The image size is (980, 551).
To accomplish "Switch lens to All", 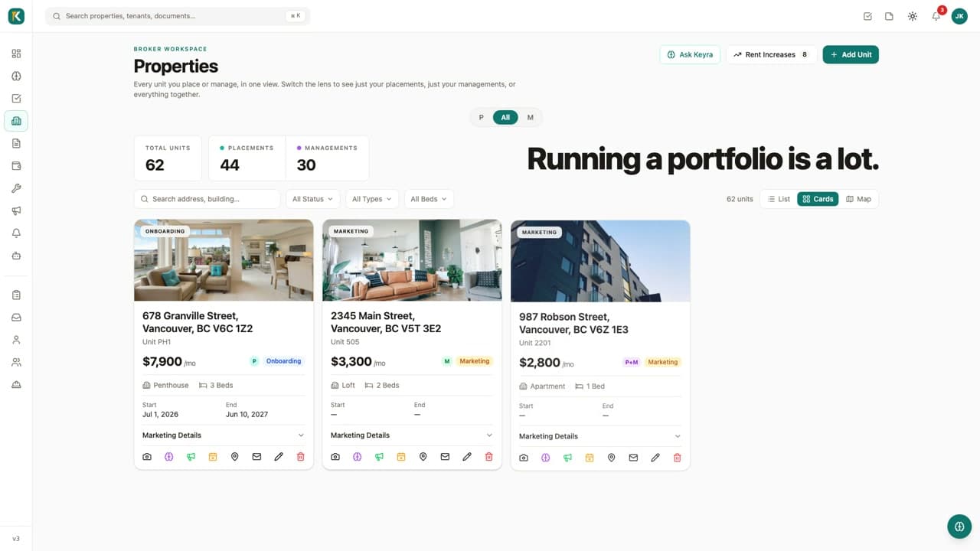I will [x=505, y=117].
